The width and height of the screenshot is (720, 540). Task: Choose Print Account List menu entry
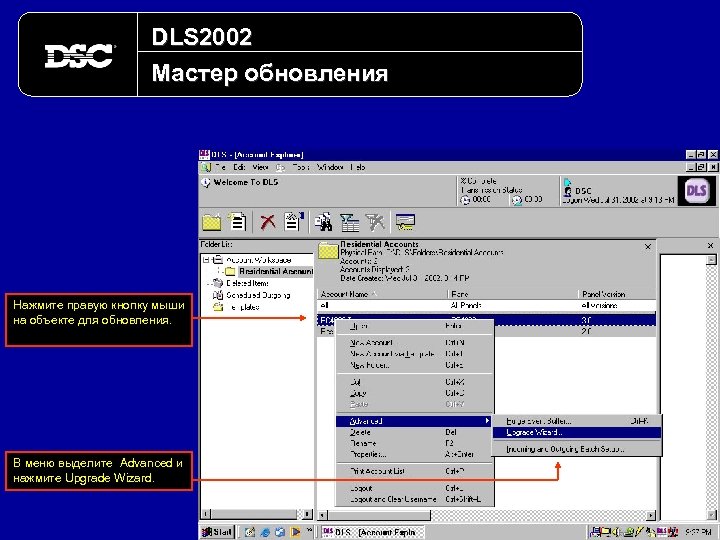pyautogui.click(x=415, y=471)
